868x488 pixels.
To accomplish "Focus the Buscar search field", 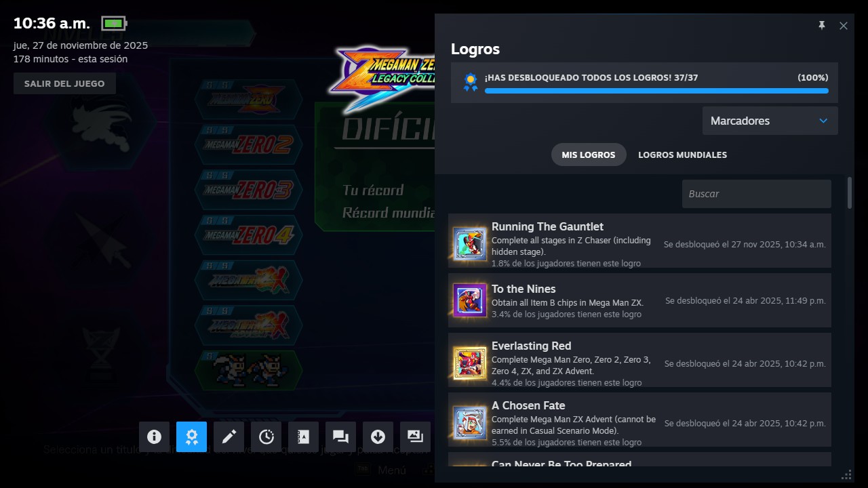I will (757, 194).
